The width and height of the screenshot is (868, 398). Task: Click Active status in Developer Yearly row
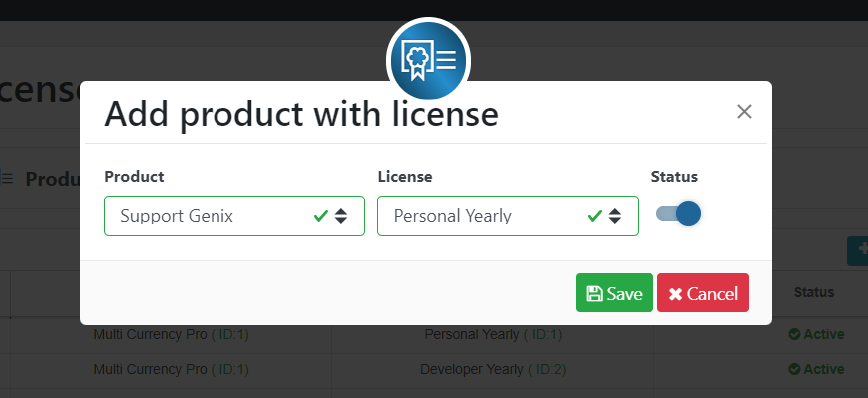point(816,369)
